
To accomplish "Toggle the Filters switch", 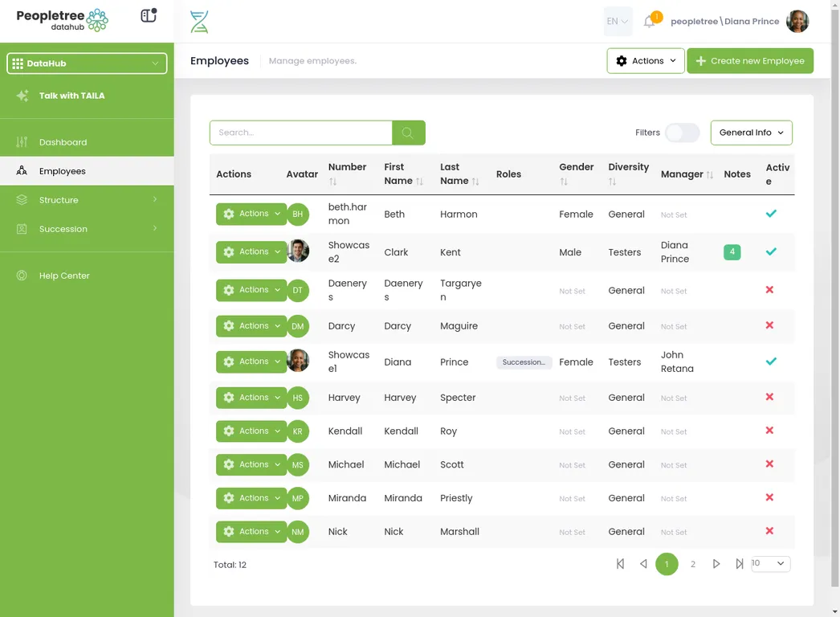I will tap(682, 133).
